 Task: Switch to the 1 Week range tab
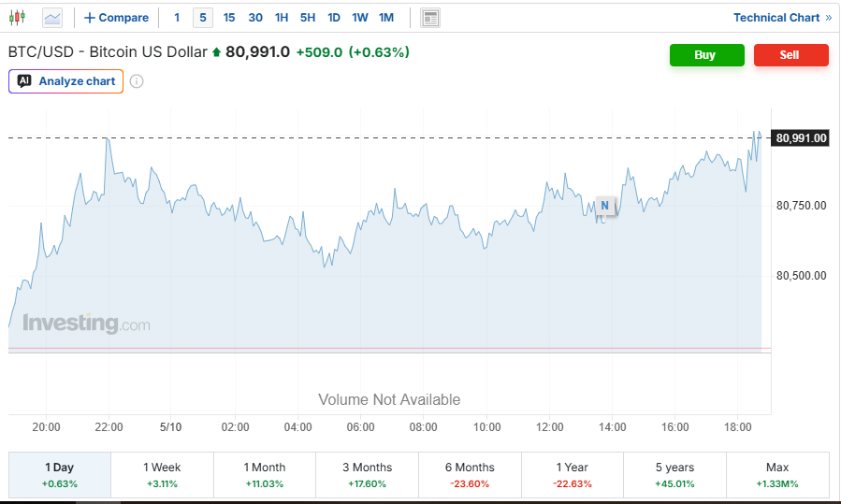(x=162, y=475)
